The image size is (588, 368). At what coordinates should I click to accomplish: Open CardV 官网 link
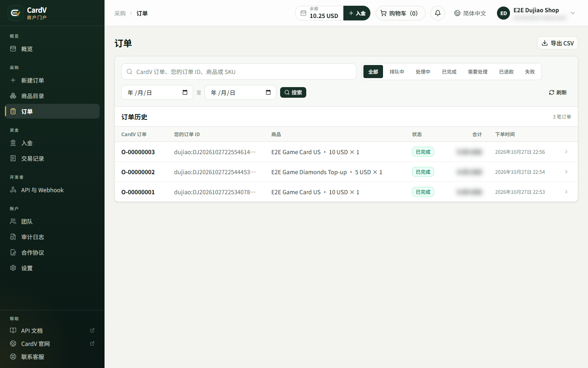(x=52, y=343)
